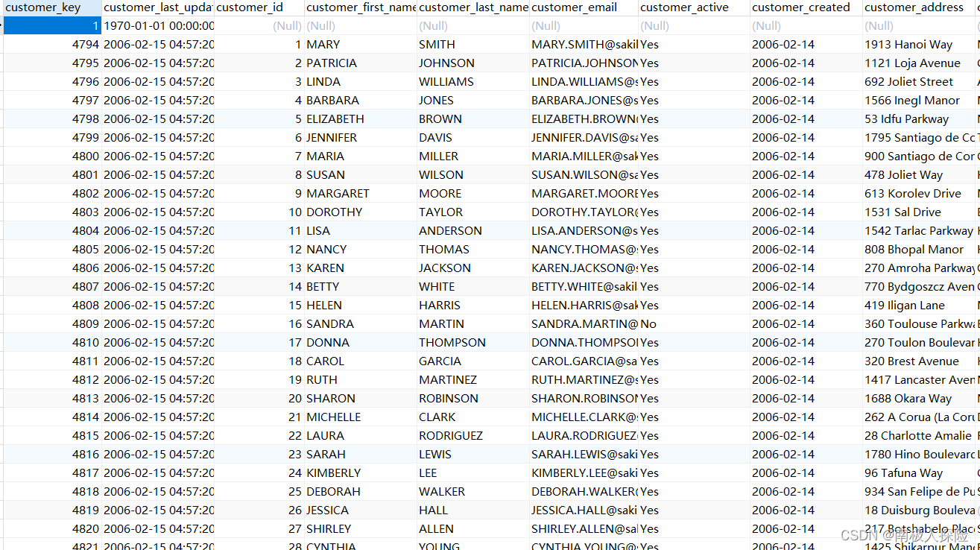Select the last name cell MARTINEZ

click(473, 379)
